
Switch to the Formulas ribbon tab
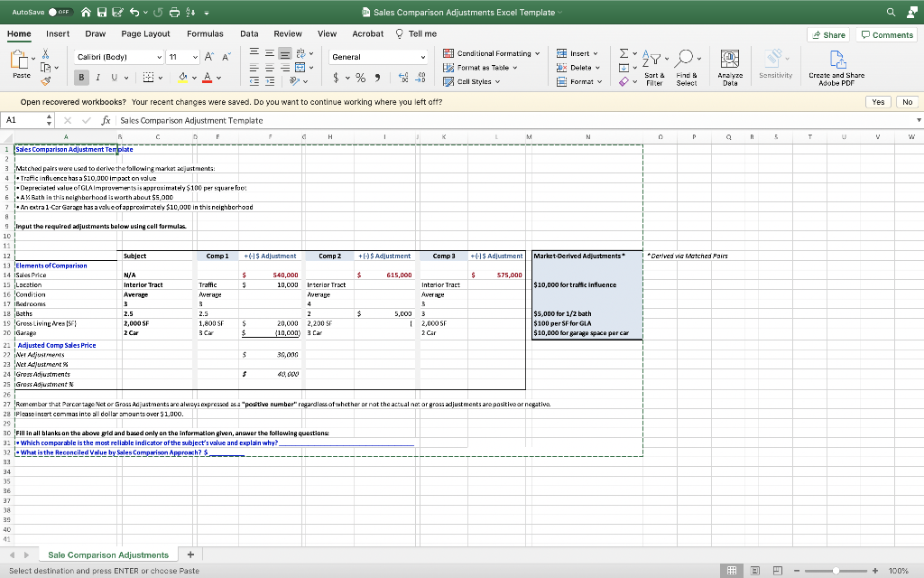coord(205,33)
